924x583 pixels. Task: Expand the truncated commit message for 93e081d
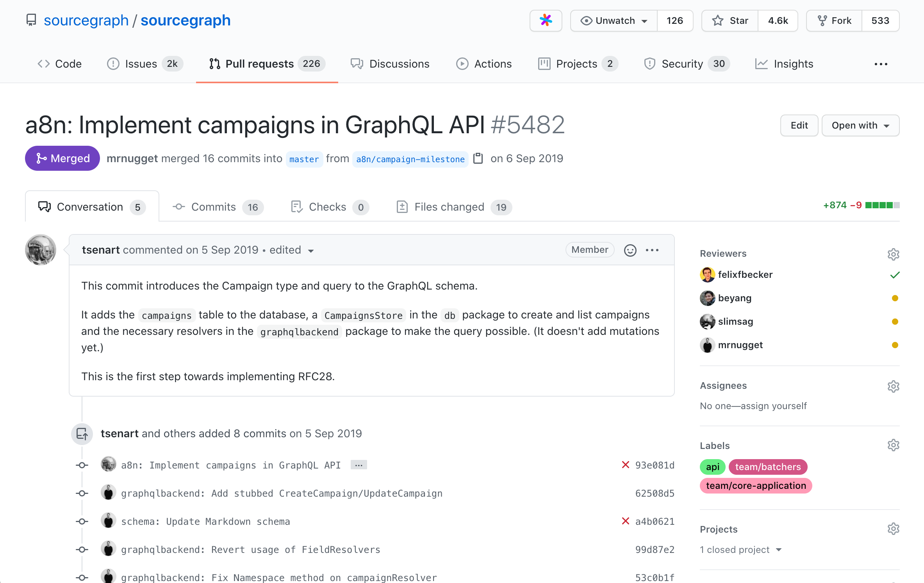pos(358,465)
